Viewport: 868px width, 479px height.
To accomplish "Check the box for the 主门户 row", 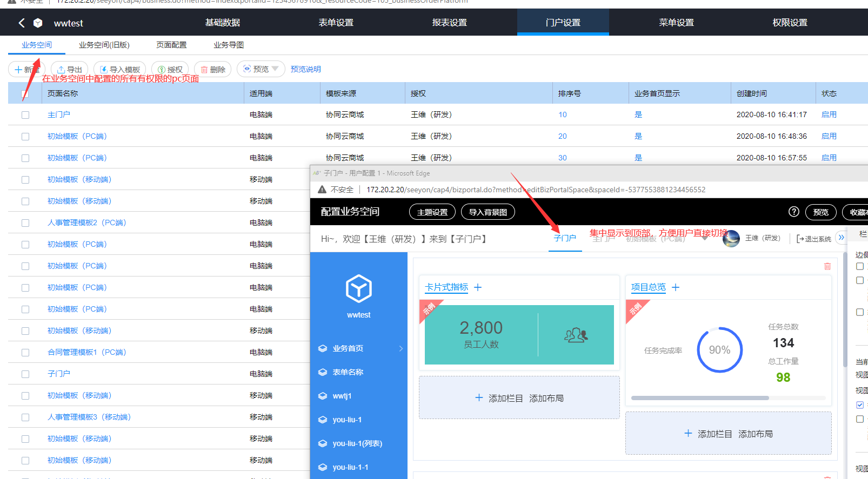I will (25, 115).
